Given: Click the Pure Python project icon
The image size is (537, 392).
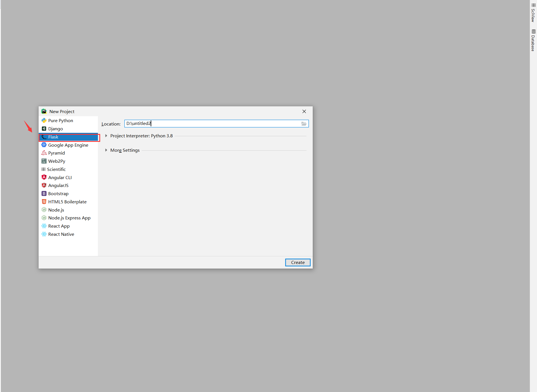Looking at the screenshot, I should tap(44, 120).
